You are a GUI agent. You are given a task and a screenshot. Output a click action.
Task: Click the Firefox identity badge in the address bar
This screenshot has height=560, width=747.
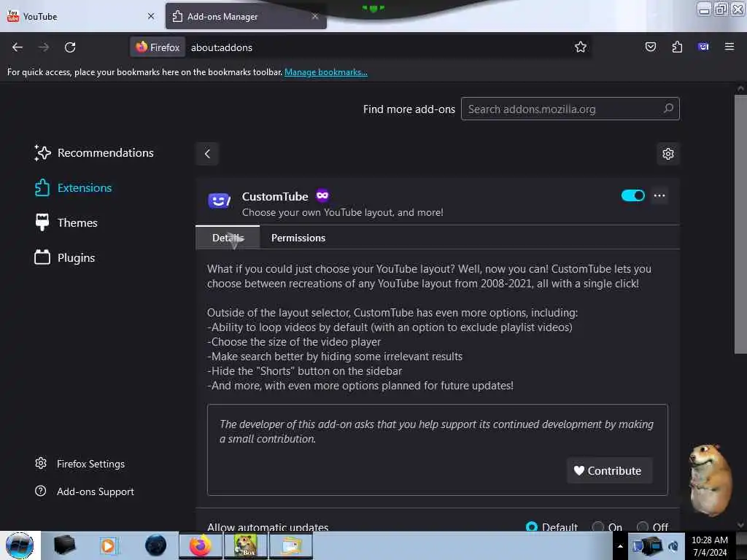pos(158,47)
